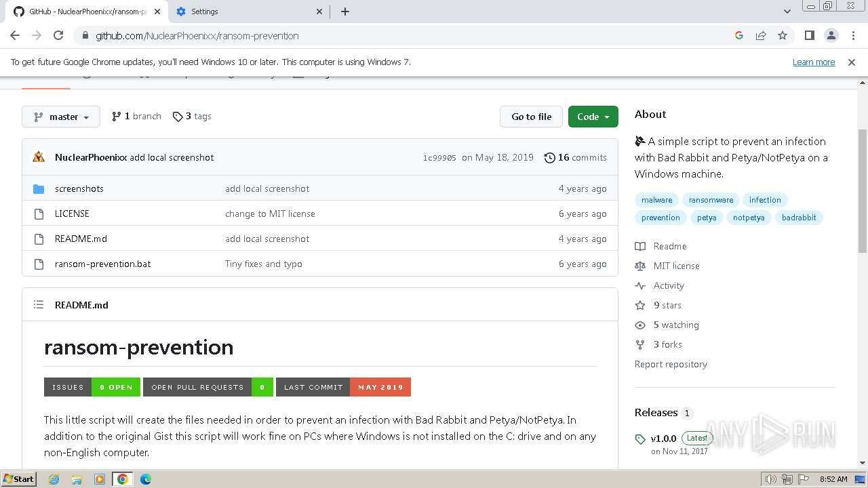Open the Chrome profile avatar

click(x=831, y=35)
